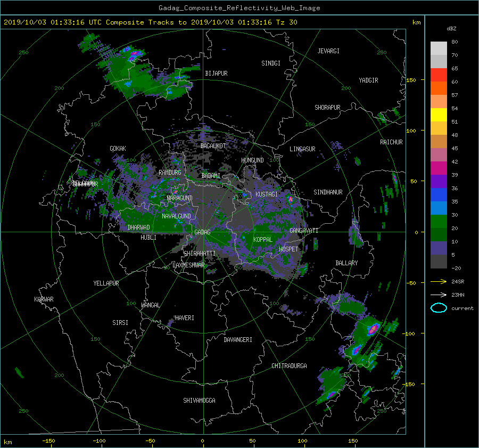Click the magenta echo core east of Kustagi
The width and height of the screenshot is (479, 448).
point(290,199)
